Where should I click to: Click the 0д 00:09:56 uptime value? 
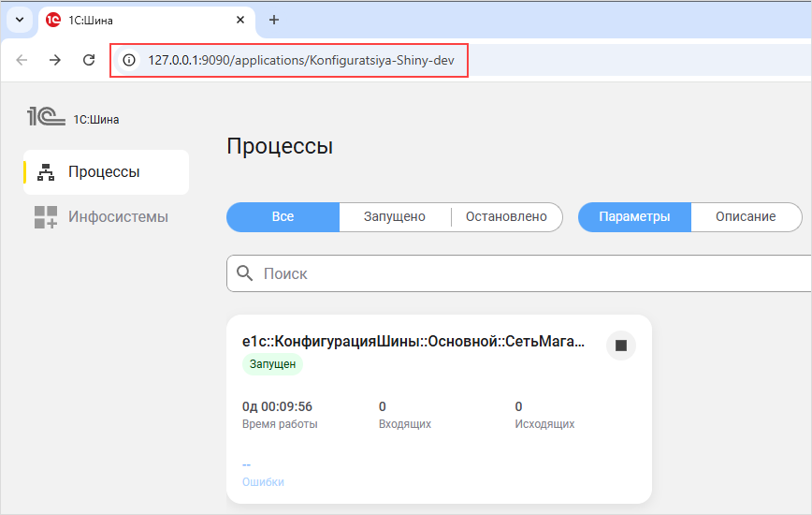(277, 406)
